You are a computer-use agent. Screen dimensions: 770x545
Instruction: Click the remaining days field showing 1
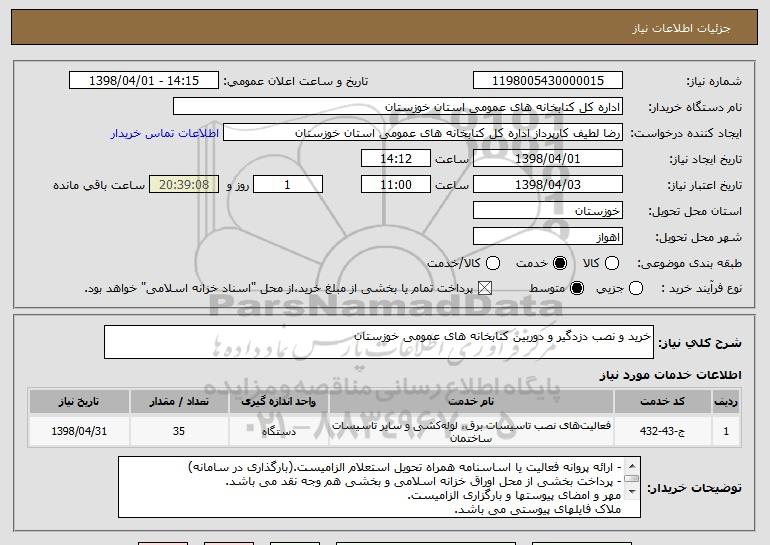(x=288, y=185)
